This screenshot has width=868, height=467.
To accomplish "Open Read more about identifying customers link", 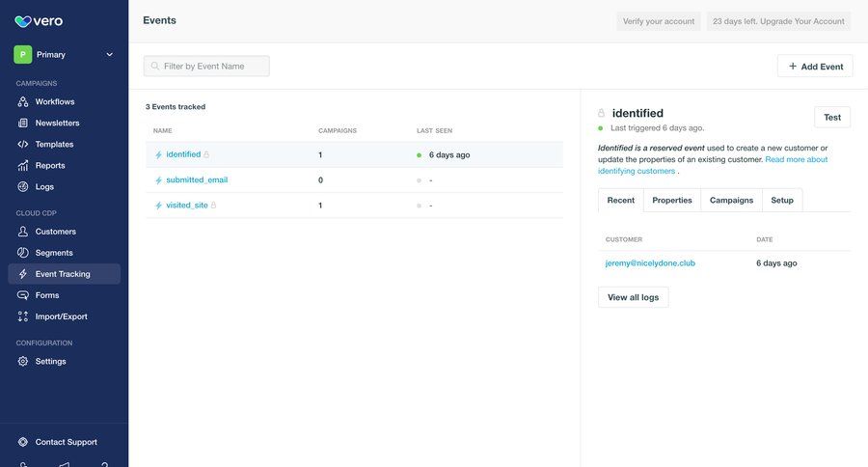I will (x=796, y=159).
